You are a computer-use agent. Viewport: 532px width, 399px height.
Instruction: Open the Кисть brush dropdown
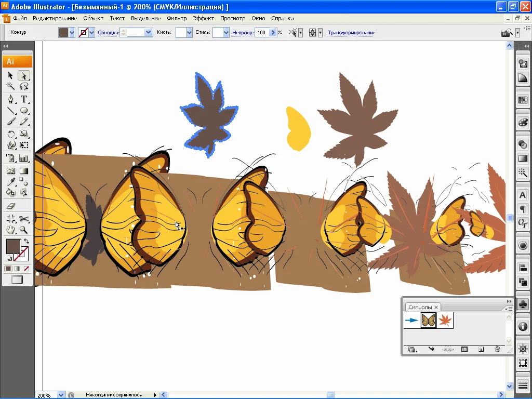pos(189,33)
